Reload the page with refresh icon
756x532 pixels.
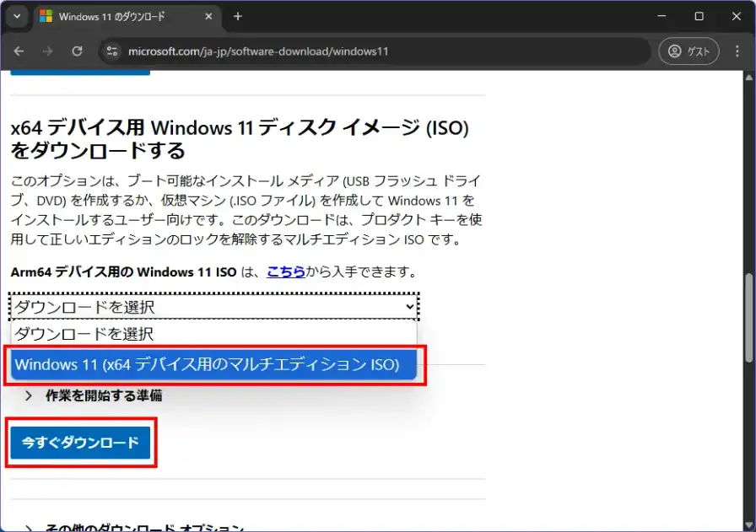[x=77, y=51]
